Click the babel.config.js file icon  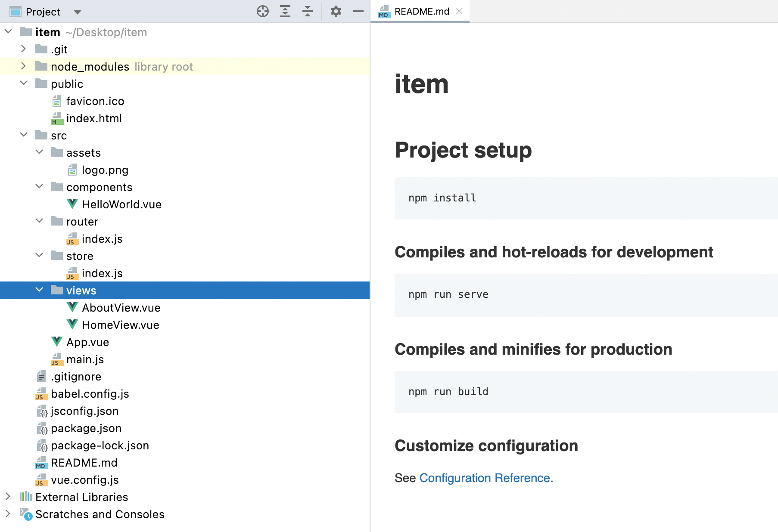pyautogui.click(x=41, y=394)
